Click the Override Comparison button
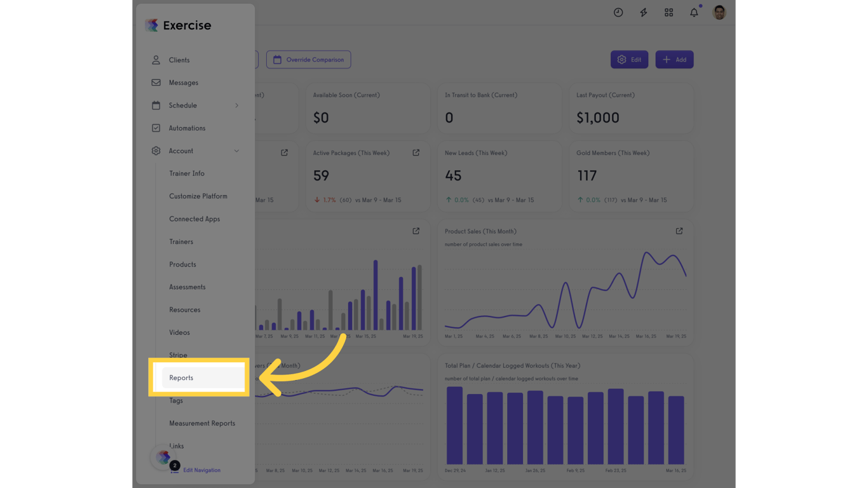 coord(309,60)
